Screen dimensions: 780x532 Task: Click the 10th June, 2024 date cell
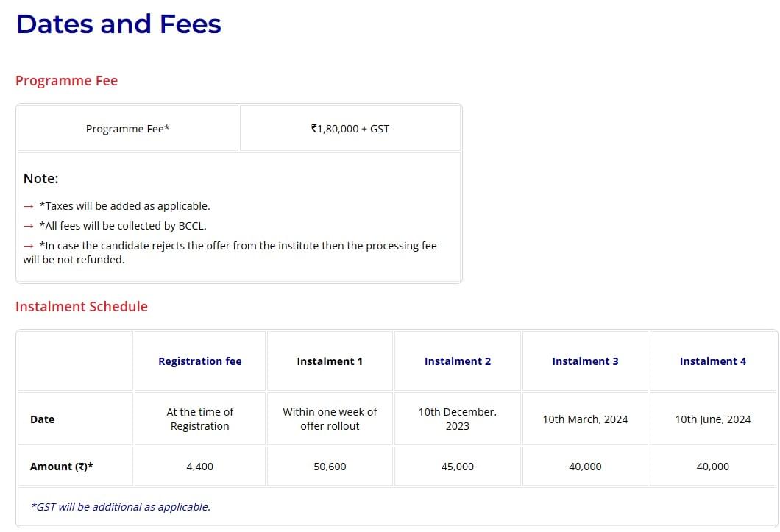[712, 419]
